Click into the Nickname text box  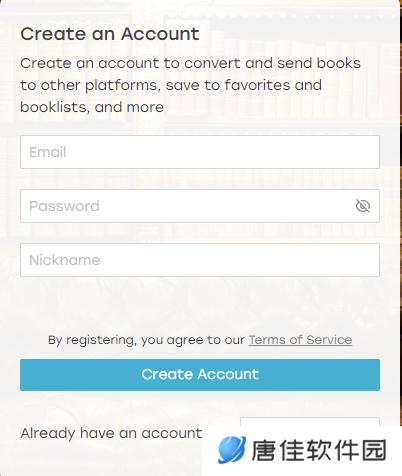200,260
